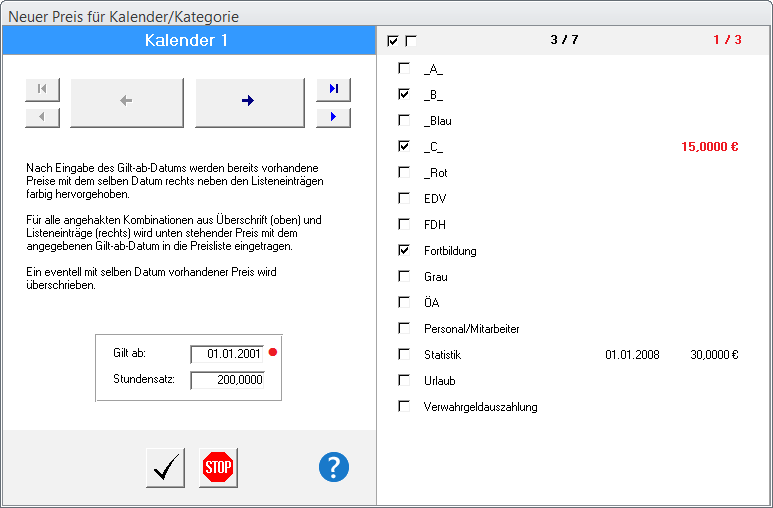Jump to last calendar with skip-forward arrow
The image size is (773, 508).
tap(333, 89)
